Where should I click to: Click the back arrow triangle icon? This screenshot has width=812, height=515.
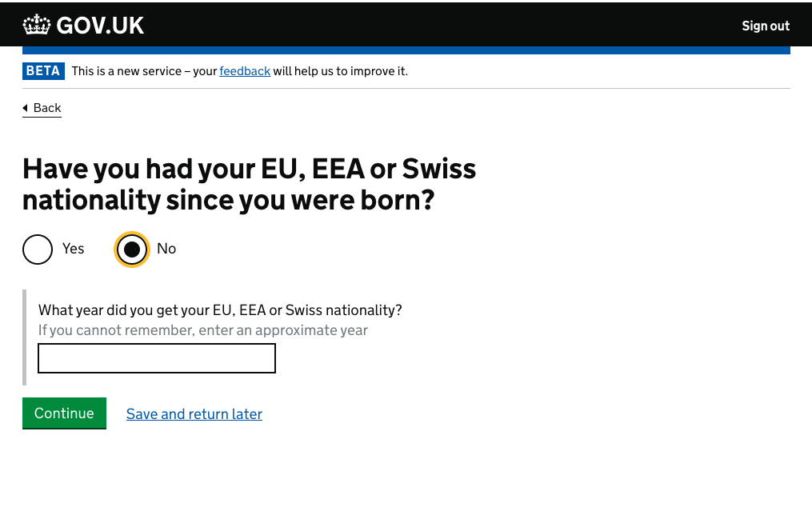coord(26,108)
